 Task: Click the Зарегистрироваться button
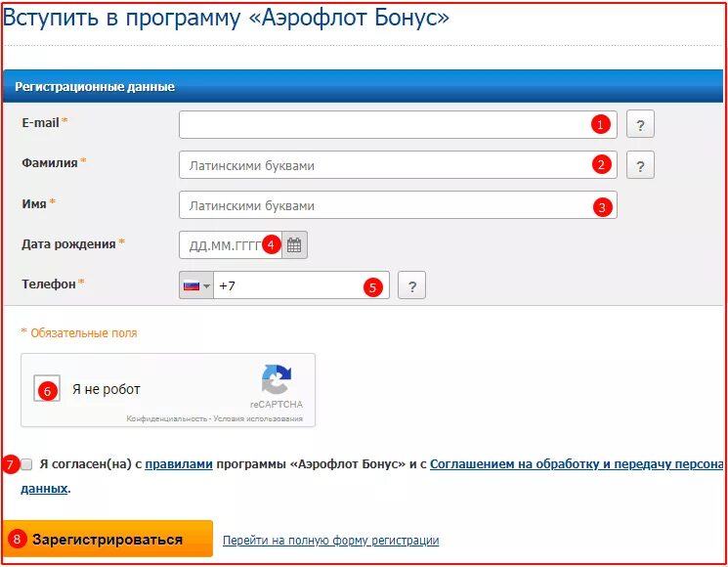coord(108,539)
